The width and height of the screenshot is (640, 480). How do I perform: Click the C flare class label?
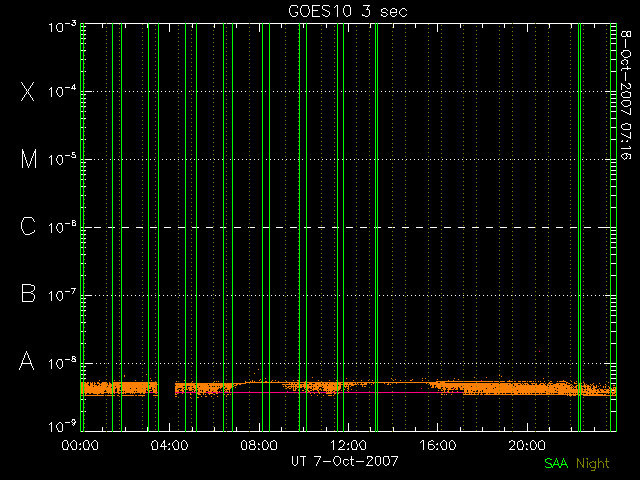pyautogui.click(x=28, y=226)
